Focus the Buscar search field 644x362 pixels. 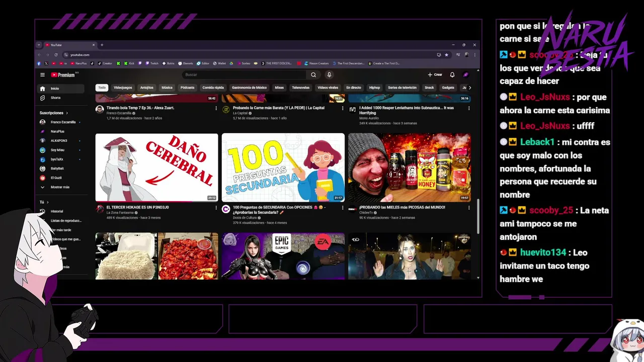(x=244, y=75)
